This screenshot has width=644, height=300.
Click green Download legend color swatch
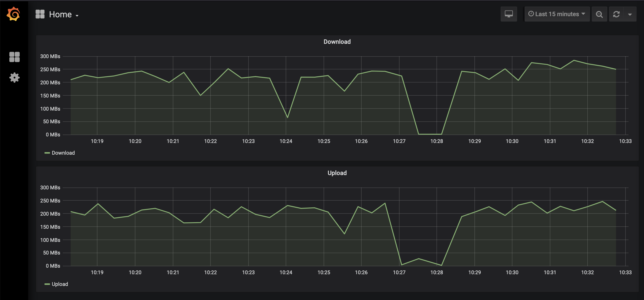click(47, 153)
